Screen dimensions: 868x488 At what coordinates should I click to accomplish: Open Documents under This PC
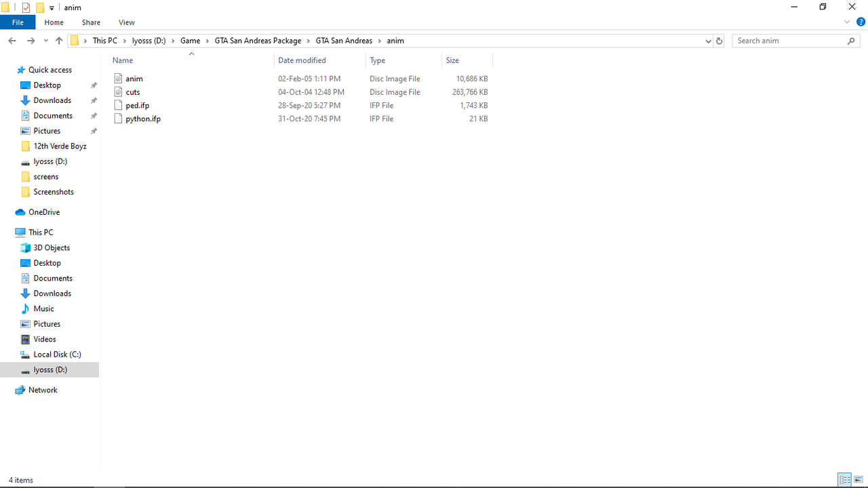[x=53, y=279]
